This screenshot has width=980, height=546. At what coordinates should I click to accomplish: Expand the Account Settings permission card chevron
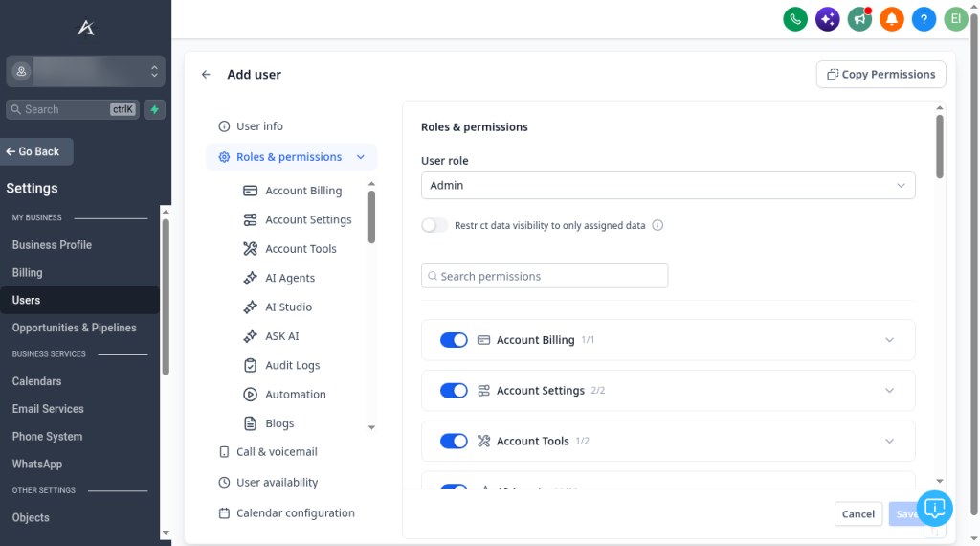point(889,390)
